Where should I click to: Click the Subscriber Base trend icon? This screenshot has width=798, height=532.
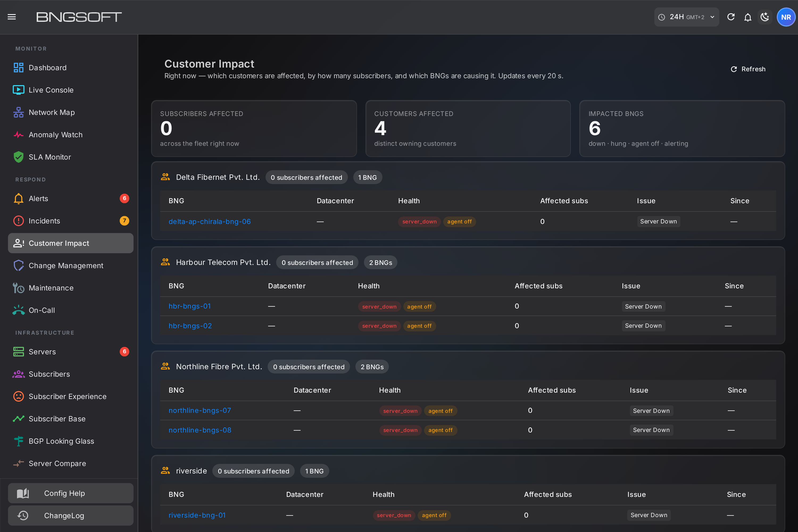18,419
